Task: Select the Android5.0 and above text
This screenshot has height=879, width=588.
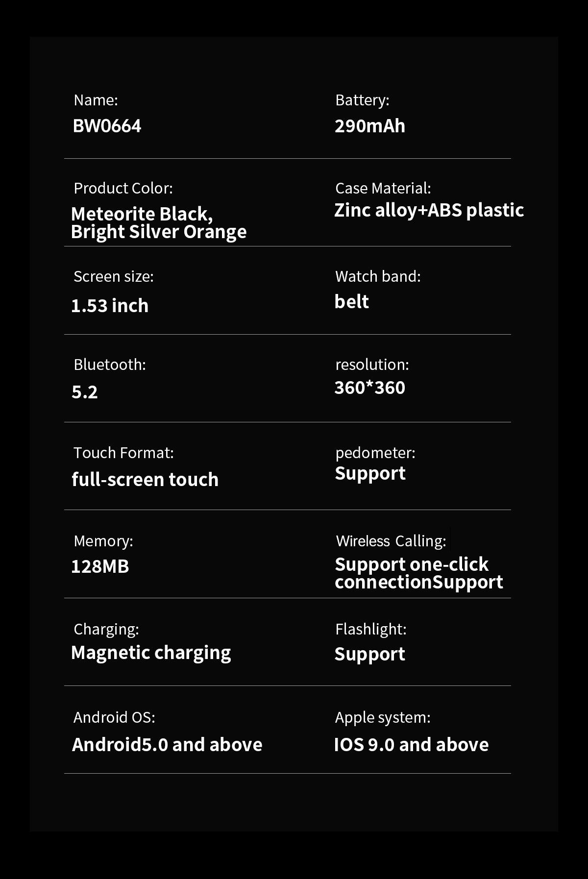Action: [167, 745]
